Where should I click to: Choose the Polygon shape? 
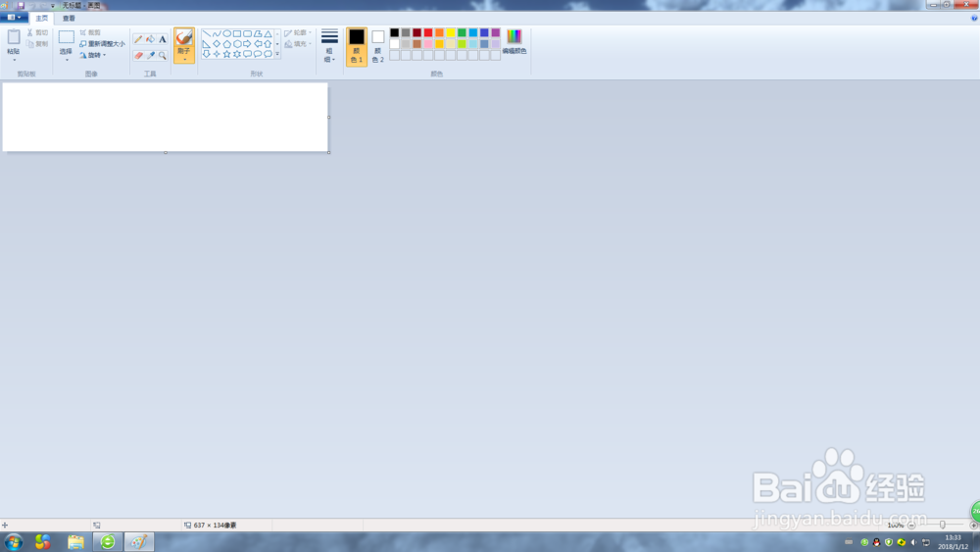pyautogui.click(x=258, y=33)
